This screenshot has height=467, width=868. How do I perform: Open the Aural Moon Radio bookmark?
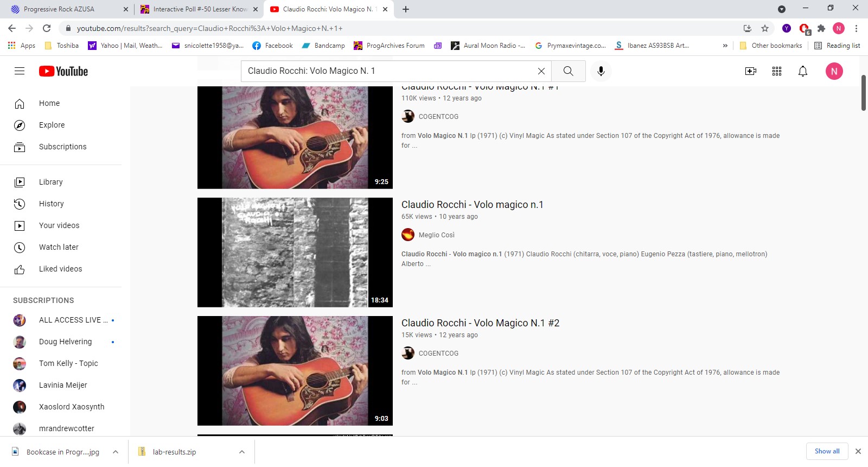[x=488, y=46]
